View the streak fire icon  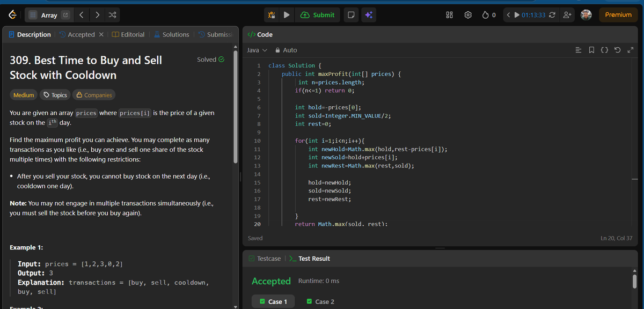(486, 15)
